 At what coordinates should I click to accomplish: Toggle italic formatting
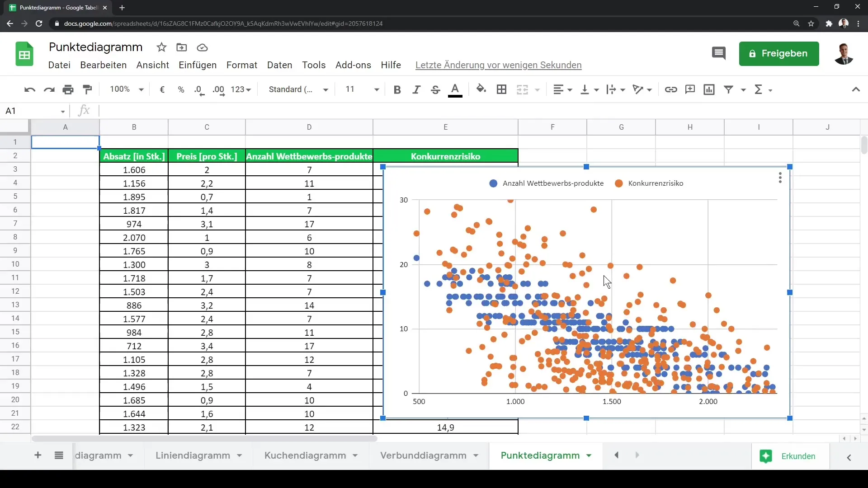(416, 89)
